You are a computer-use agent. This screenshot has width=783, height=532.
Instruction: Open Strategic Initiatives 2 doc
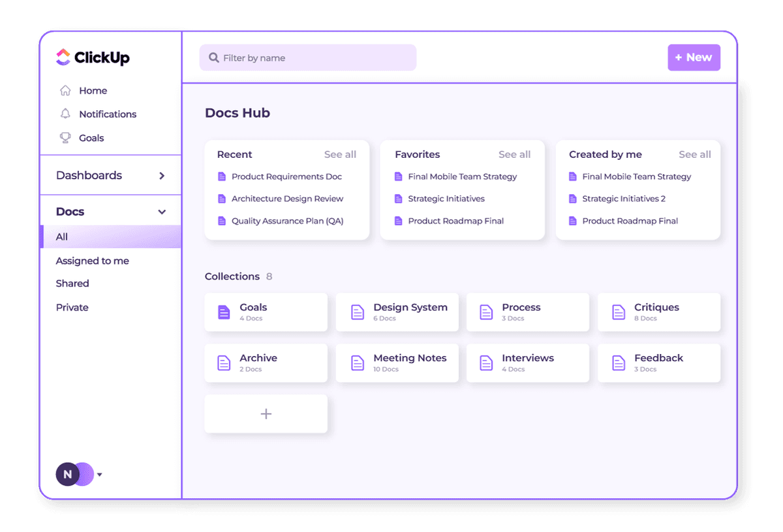[x=623, y=199]
